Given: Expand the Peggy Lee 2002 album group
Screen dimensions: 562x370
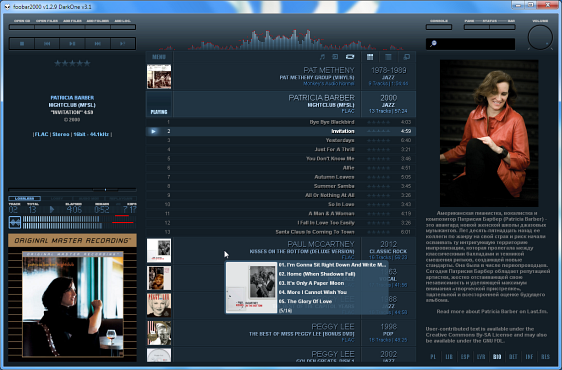Looking at the screenshot, I should point(281,355).
